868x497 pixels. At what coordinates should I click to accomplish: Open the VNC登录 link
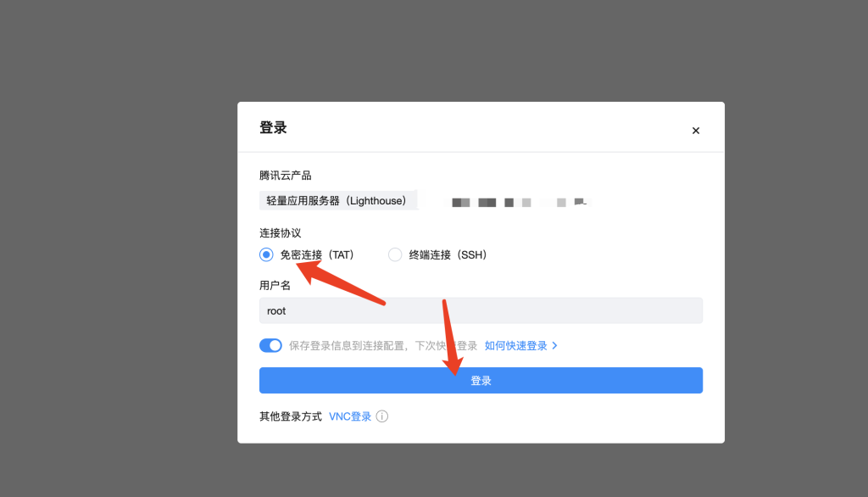(x=350, y=416)
